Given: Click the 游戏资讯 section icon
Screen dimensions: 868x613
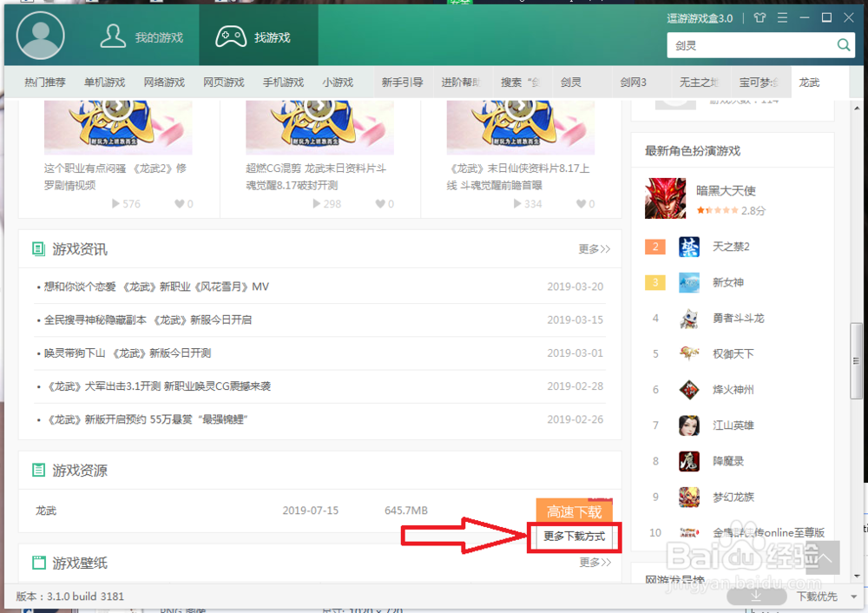Looking at the screenshot, I should (38, 248).
